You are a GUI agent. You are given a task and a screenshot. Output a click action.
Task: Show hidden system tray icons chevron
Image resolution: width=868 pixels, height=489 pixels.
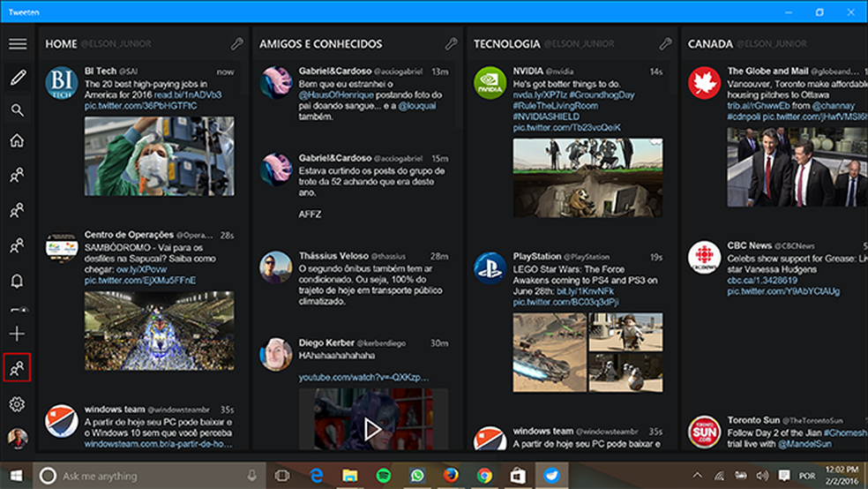698,475
